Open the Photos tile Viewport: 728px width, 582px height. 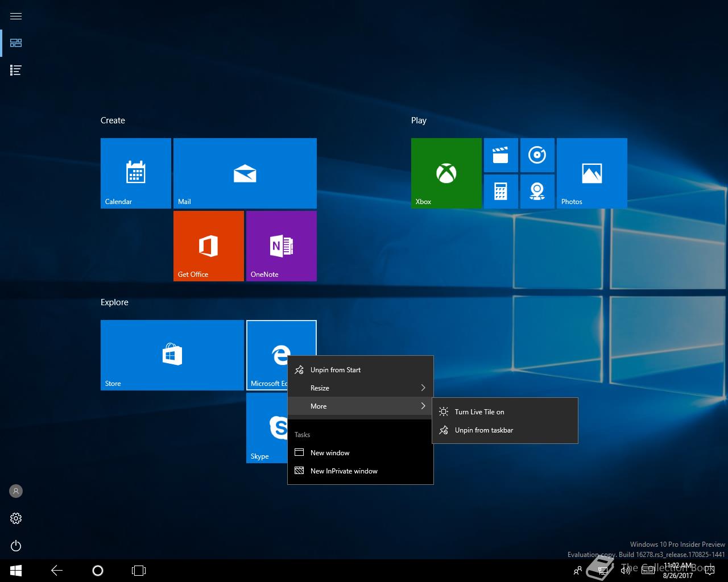[591, 173]
